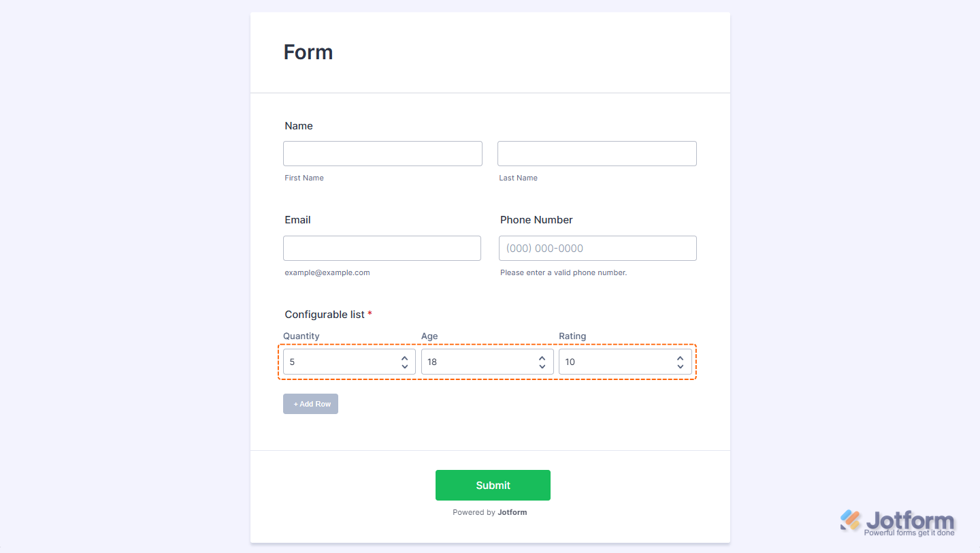Viewport: 980px width, 553px height.
Task: Click the Phone Number label text
Action: click(x=536, y=219)
